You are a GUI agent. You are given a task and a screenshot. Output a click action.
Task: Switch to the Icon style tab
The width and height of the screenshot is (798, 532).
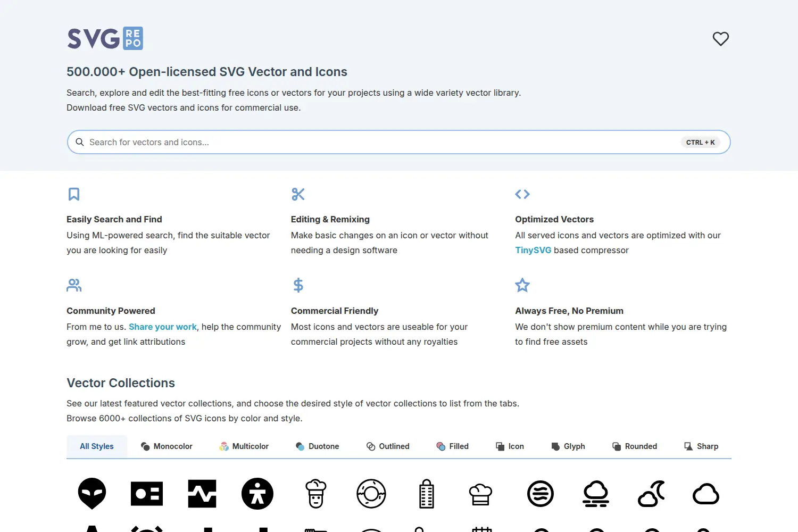(x=510, y=446)
